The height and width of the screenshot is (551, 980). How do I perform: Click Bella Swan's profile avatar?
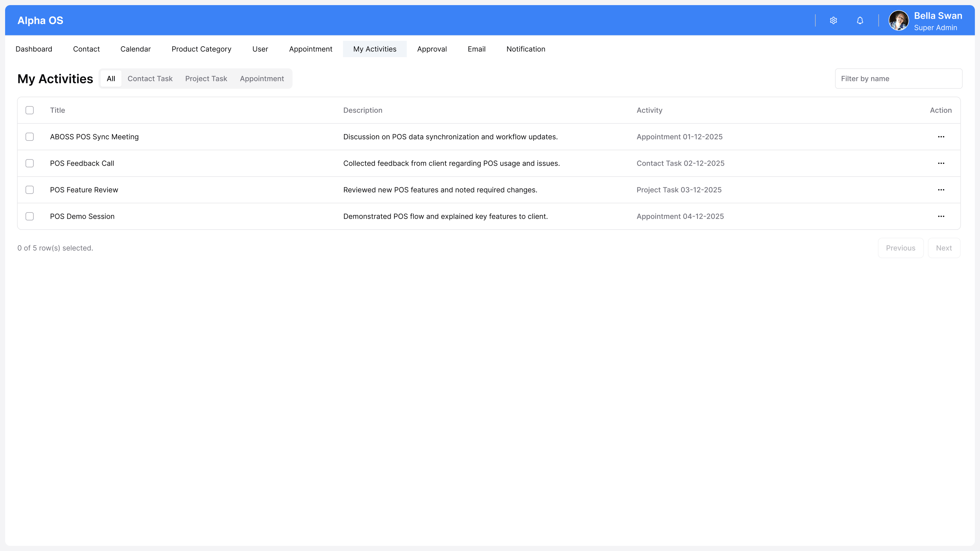pos(898,20)
